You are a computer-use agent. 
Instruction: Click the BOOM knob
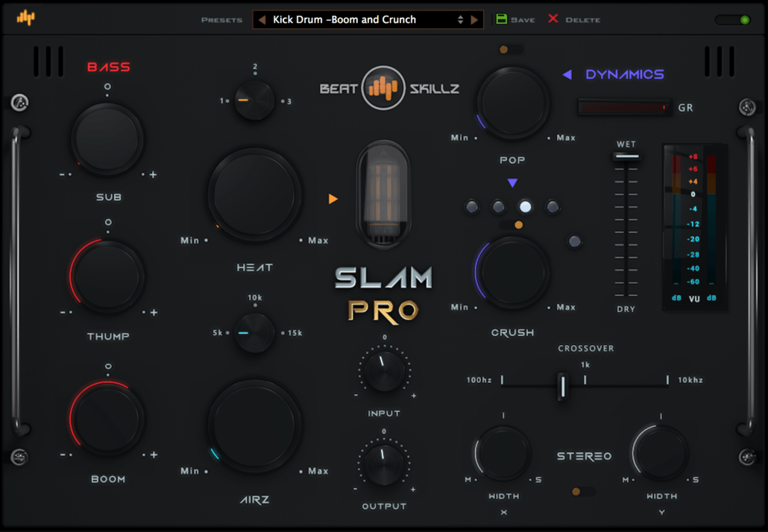(x=107, y=419)
